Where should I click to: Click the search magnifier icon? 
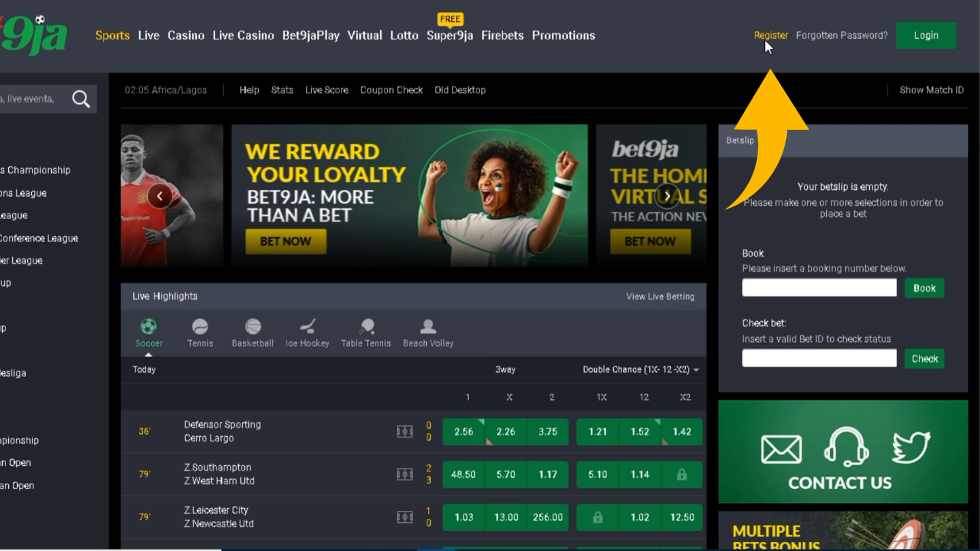[x=81, y=99]
